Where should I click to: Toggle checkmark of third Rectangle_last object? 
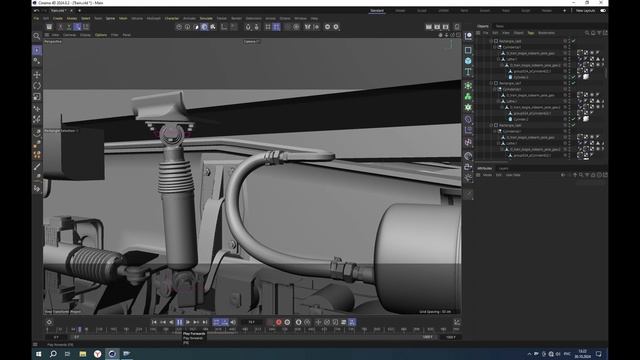(573, 125)
